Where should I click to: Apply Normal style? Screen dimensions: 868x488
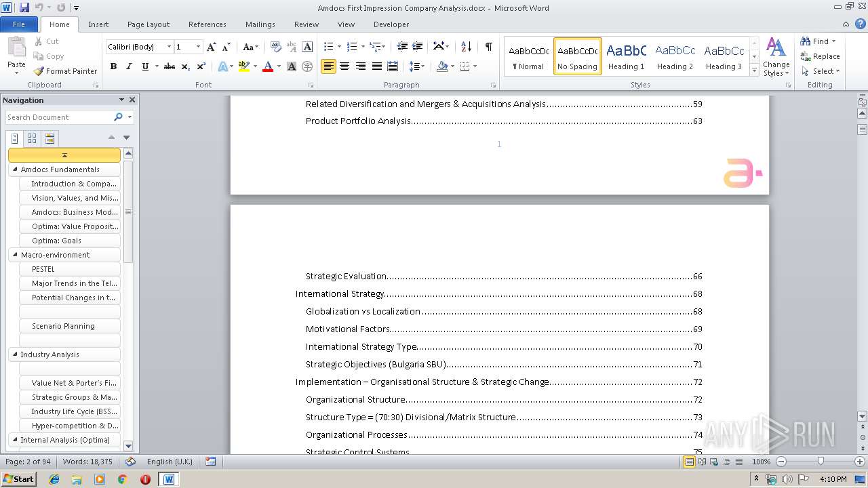click(528, 56)
